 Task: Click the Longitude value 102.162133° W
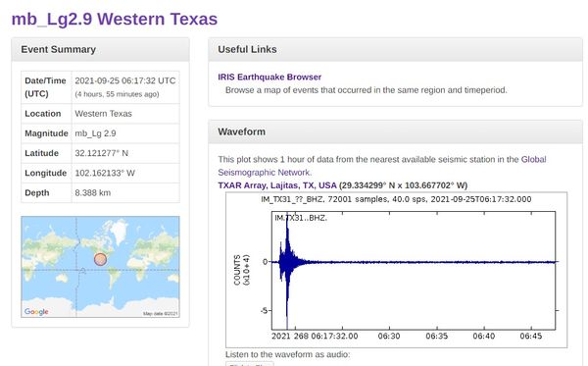click(105, 173)
